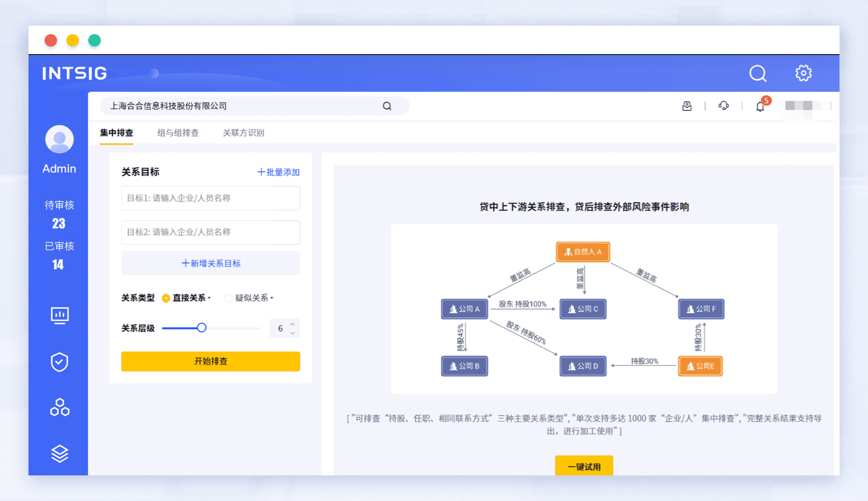Expand the 直接关系 dropdown arrow

coord(209,298)
